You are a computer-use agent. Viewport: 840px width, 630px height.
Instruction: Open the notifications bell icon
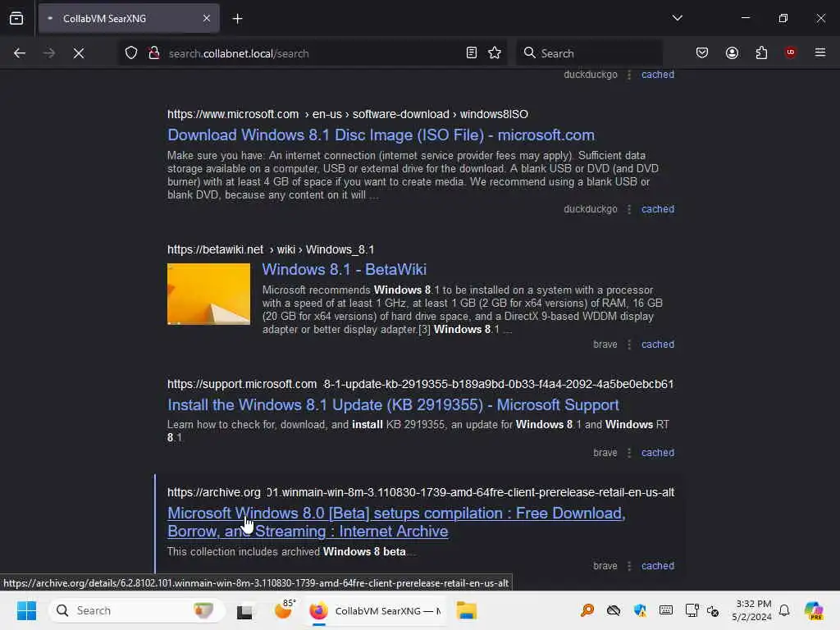(x=784, y=610)
